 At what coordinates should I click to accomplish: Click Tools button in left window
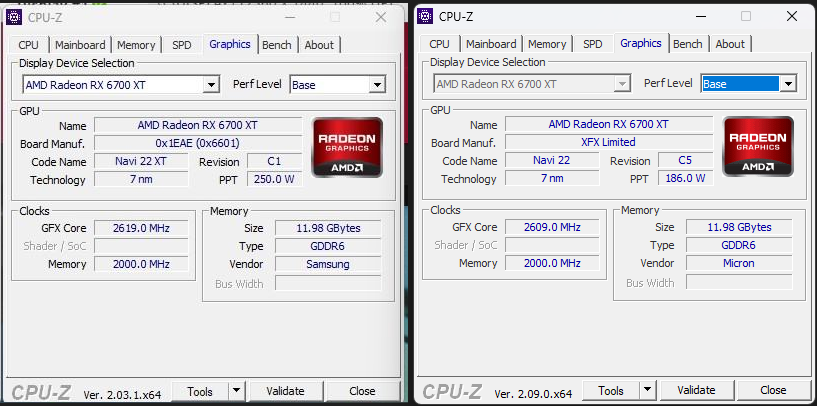(200, 391)
